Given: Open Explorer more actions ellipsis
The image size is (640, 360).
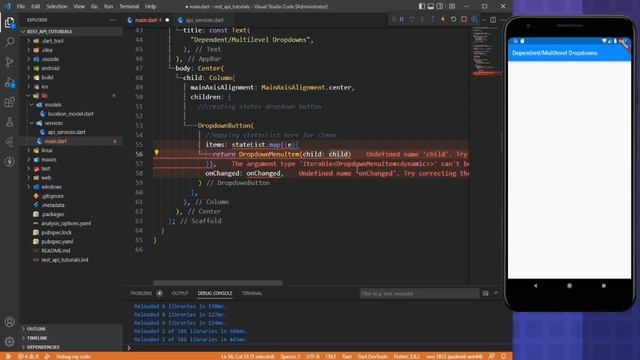Looking at the screenshot, I should point(113,20).
